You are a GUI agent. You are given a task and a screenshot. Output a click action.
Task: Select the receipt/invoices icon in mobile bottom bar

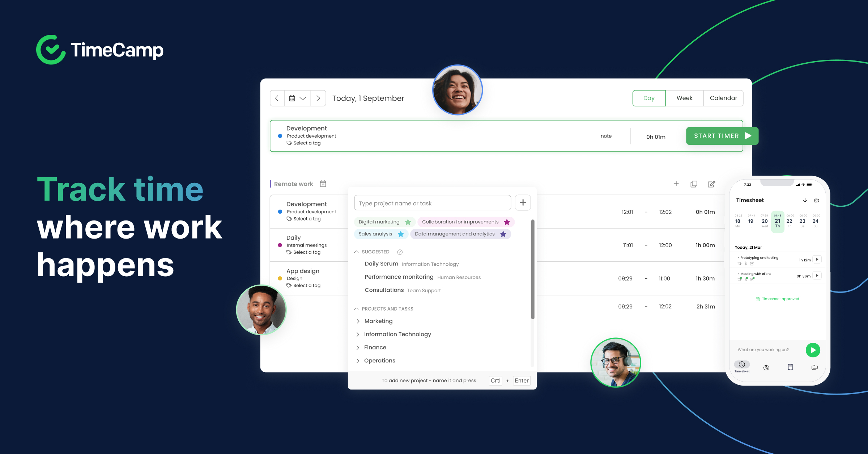(x=790, y=367)
